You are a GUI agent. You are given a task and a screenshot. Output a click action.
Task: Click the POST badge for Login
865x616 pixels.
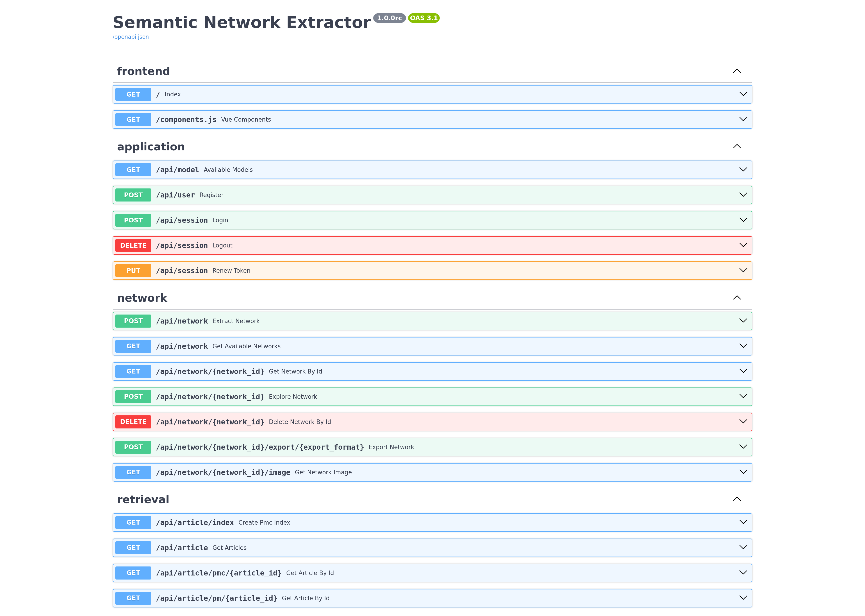(133, 220)
